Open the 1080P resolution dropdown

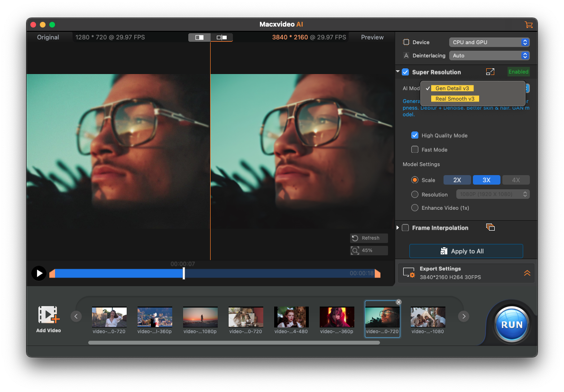(x=493, y=195)
